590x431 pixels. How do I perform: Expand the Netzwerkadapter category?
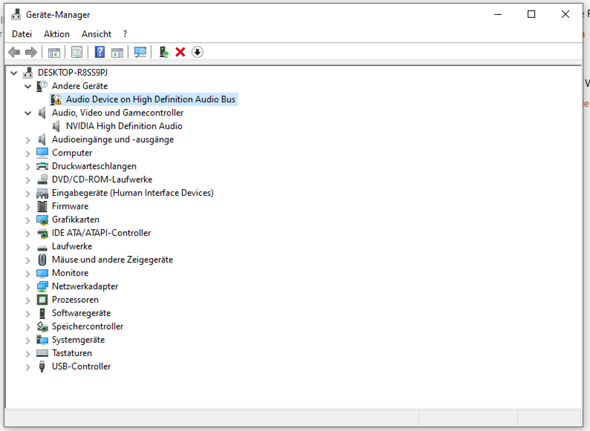coord(28,287)
